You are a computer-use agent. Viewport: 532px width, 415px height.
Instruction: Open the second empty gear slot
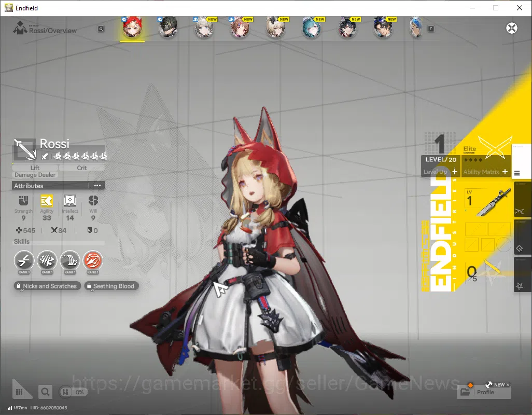499,229
